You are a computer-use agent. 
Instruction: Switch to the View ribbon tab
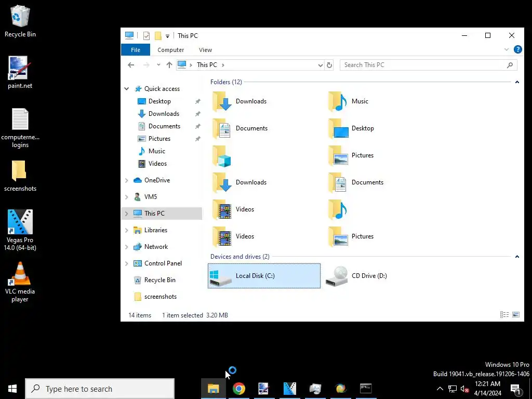pos(205,50)
